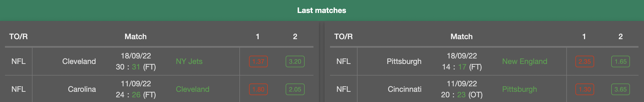Click the 1.80 odds for Carolina
Screen dimensions: 644x102
coord(258,89)
